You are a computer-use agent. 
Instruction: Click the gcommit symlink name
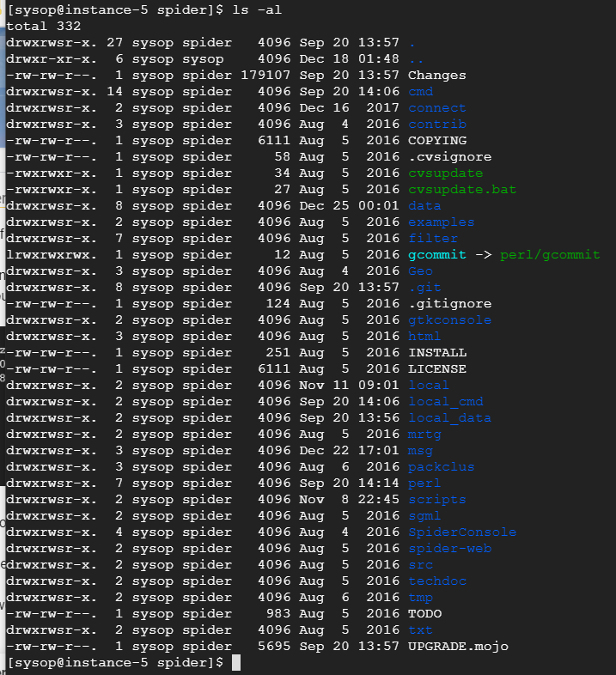pos(436,255)
